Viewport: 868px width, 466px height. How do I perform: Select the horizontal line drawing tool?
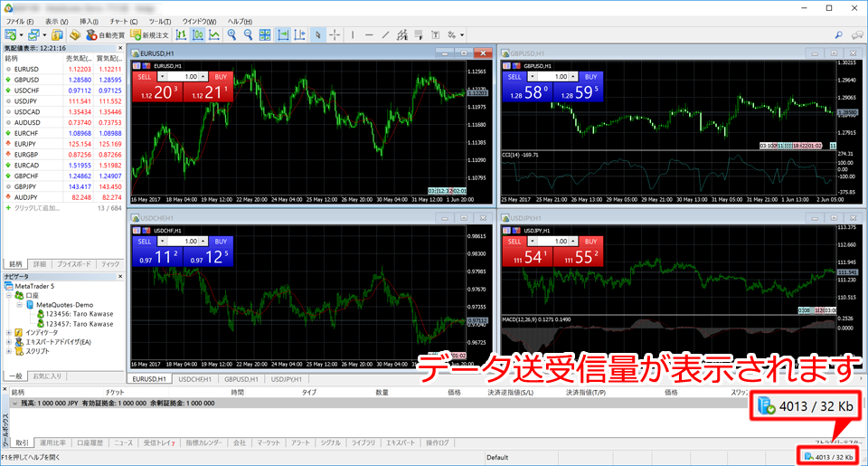369,35
